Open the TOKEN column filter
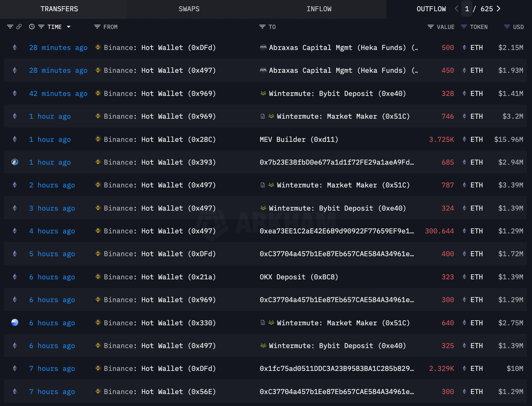 464,27
